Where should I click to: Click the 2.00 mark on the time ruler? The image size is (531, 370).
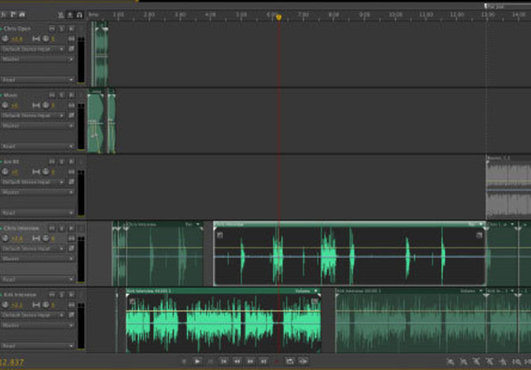coord(149,15)
